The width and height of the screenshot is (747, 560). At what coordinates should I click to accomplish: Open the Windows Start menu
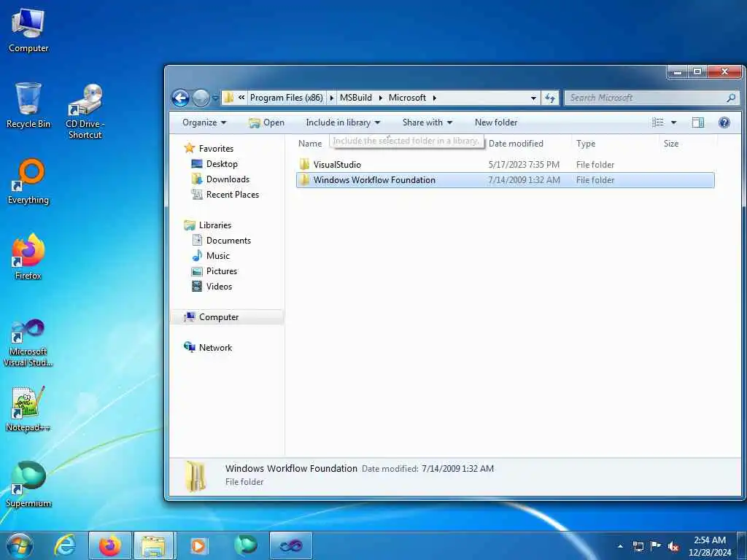(x=20, y=545)
